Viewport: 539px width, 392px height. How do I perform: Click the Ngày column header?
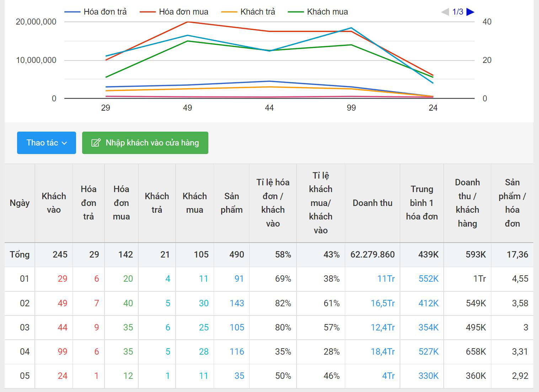click(20, 203)
